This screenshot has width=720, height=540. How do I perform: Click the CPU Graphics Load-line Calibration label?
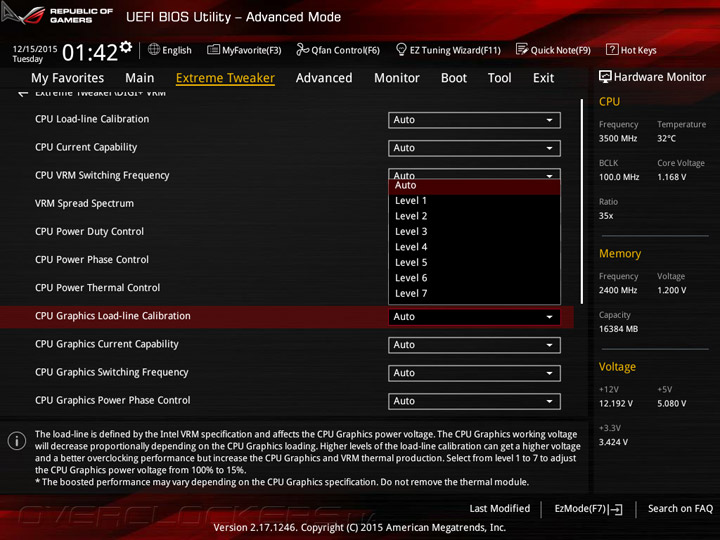point(112,316)
